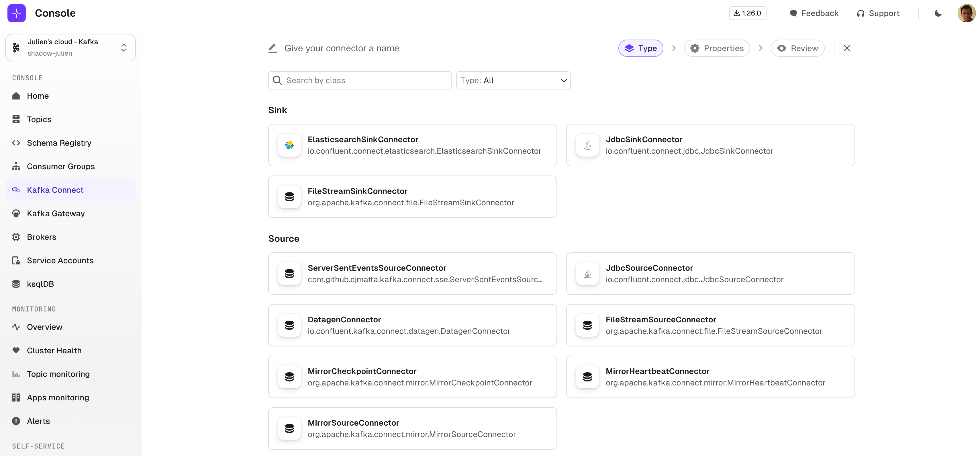The height and width of the screenshot is (456, 980).
Task: Click the Search by class field
Action: click(x=360, y=80)
